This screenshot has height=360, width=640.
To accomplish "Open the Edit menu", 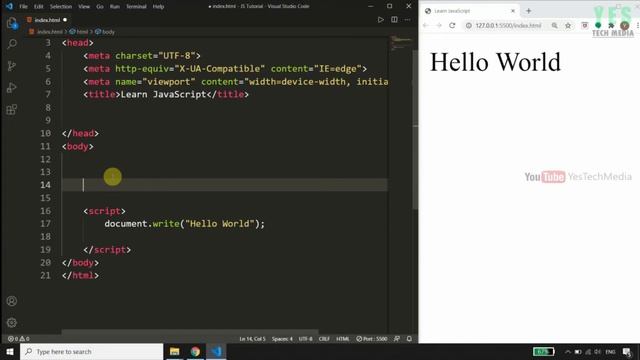I will tap(38, 7).
